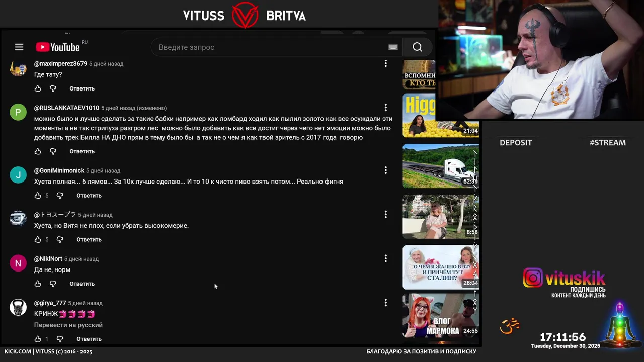644x362 pixels.
Task: Click the DEPOSIT label in stream overlay
Action: coord(516,143)
